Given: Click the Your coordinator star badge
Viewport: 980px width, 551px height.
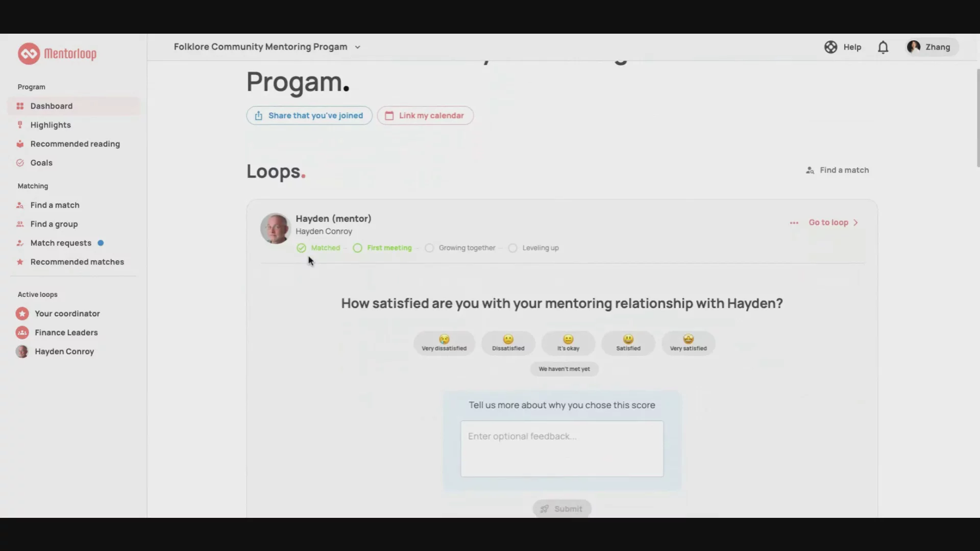Looking at the screenshot, I should pos(22,313).
